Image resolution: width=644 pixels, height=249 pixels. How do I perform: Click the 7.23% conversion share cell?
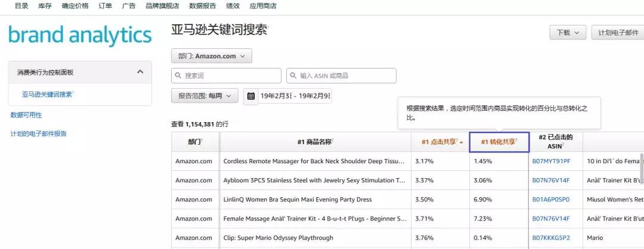click(x=499, y=219)
